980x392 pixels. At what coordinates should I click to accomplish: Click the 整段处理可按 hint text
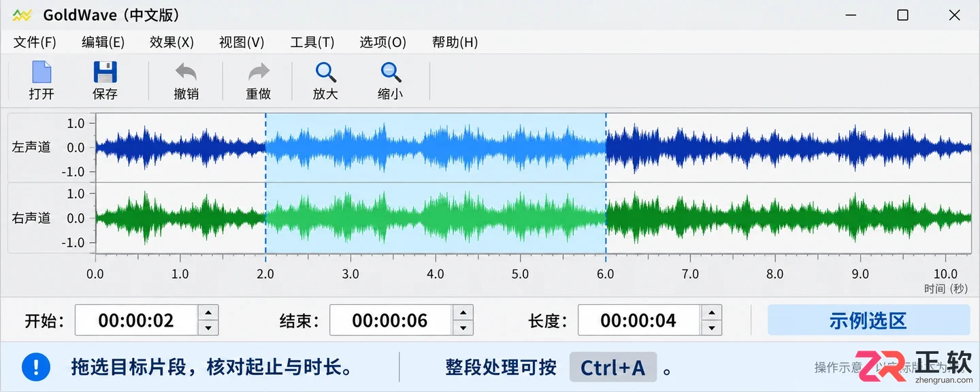coord(501,368)
